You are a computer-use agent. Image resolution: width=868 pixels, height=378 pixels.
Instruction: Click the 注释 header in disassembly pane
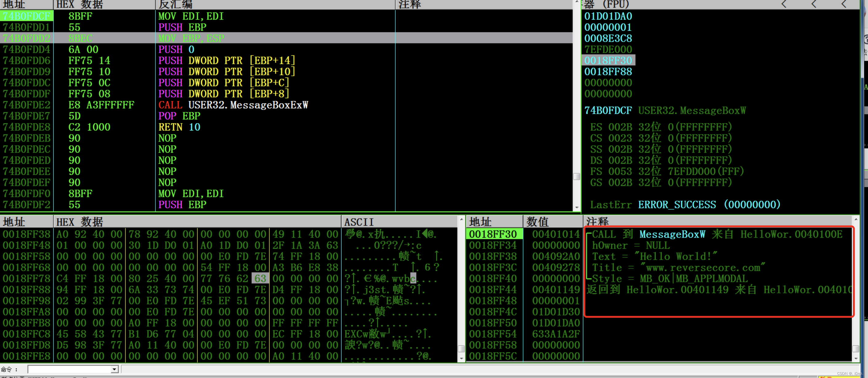click(x=484, y=4)
